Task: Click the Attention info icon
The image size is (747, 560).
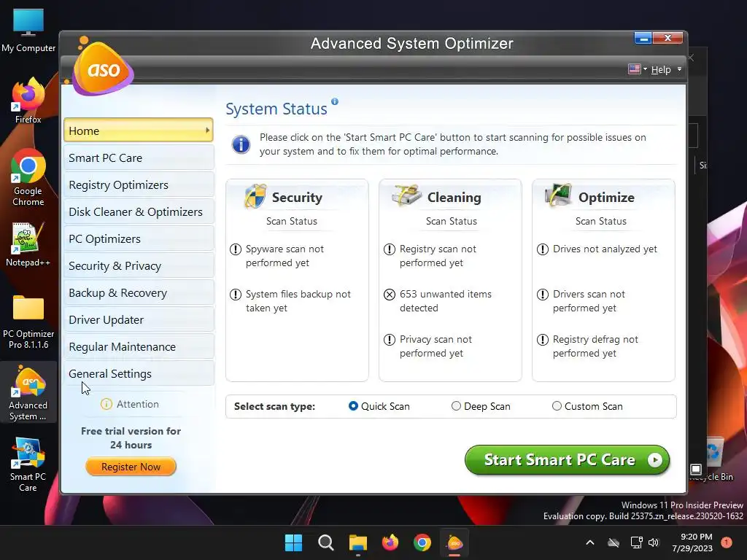Action: 107,404
